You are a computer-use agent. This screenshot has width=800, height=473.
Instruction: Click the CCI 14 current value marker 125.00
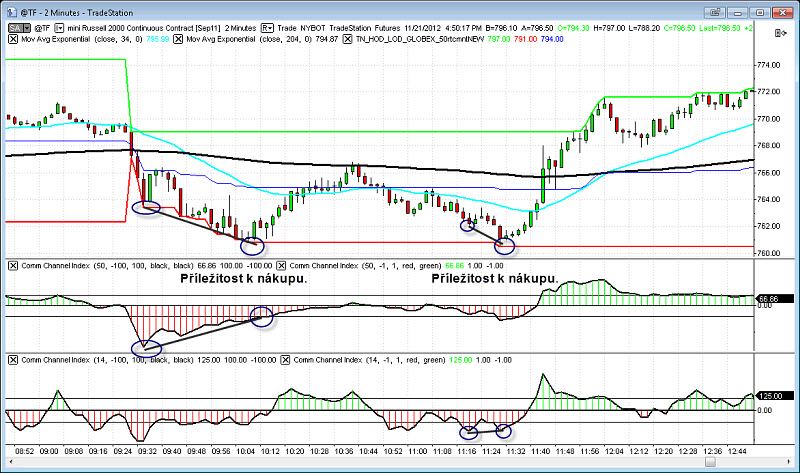[774, 396]
